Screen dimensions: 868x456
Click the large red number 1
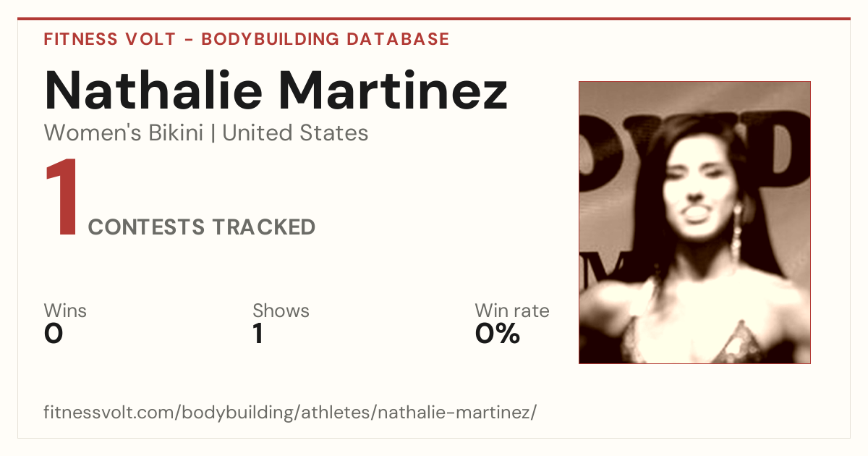coord(61,198)
